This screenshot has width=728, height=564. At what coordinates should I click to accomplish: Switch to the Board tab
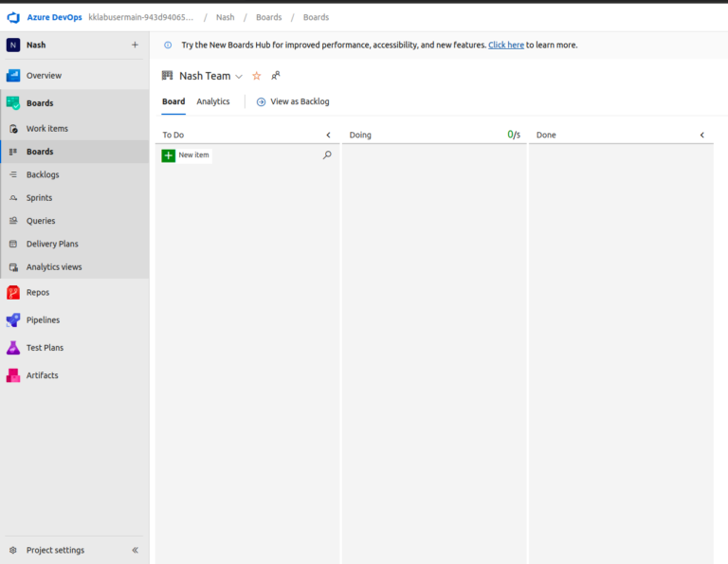coord(173,101)
